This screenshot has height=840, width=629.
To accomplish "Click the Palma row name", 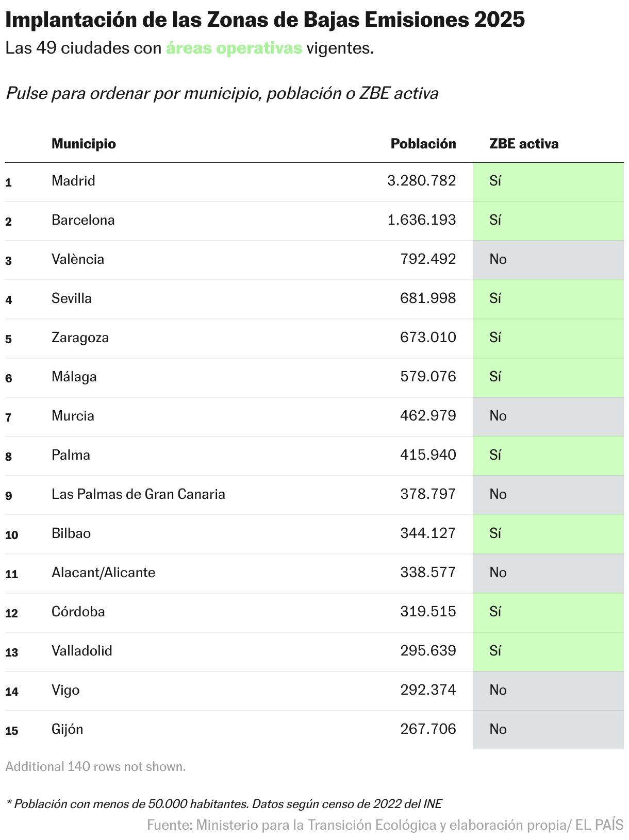I will (71, 455).
